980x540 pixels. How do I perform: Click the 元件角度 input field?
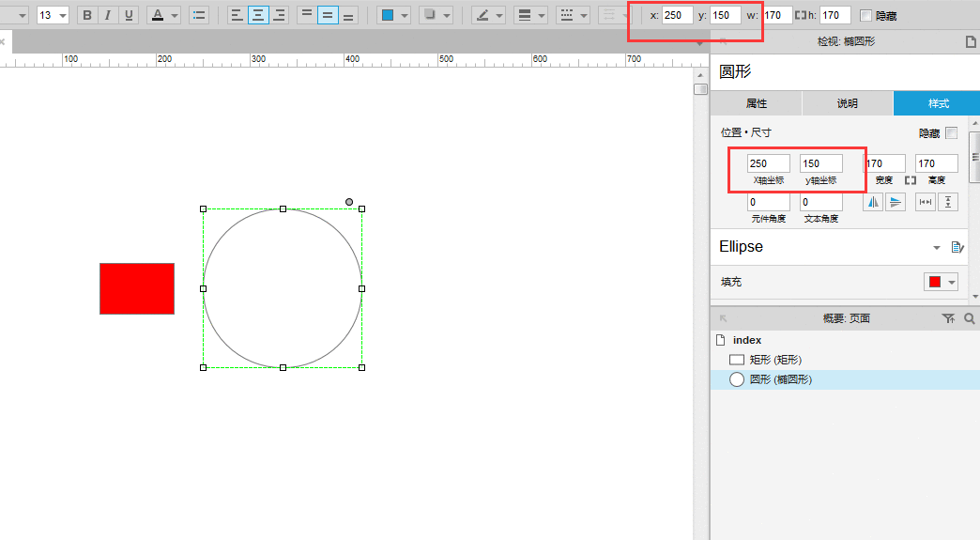[769, 202]
